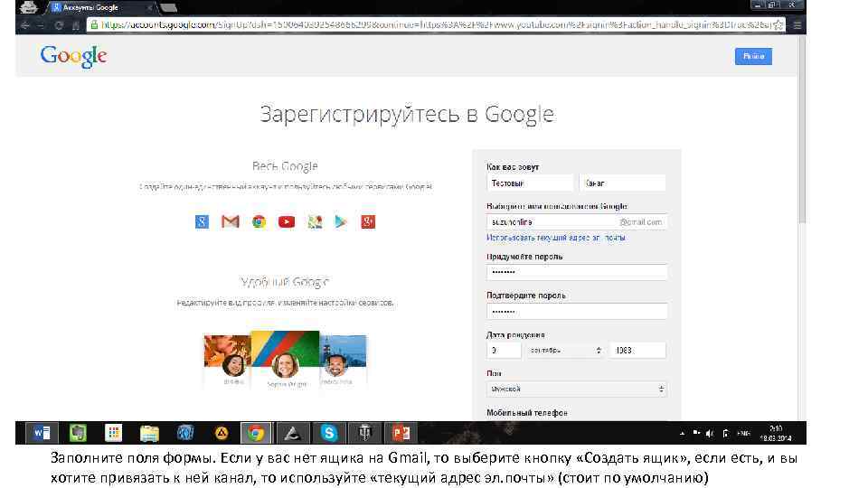Open the gender dropdown 'Мужской'

577,389
